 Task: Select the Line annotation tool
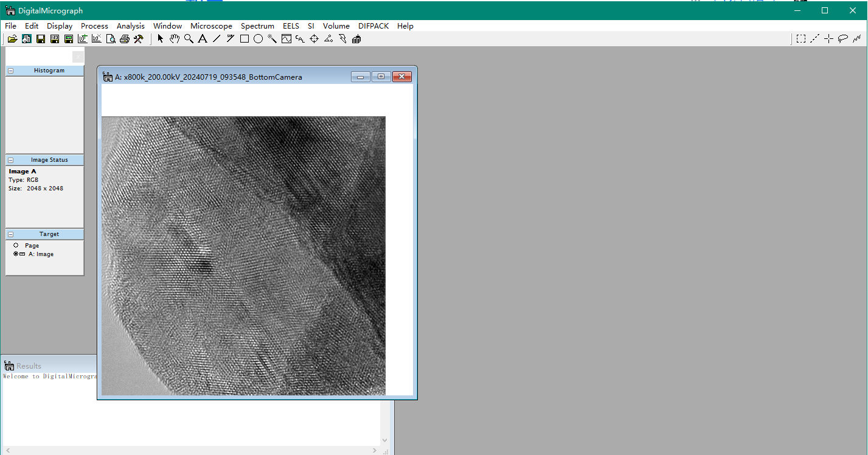tap(217, 38)
